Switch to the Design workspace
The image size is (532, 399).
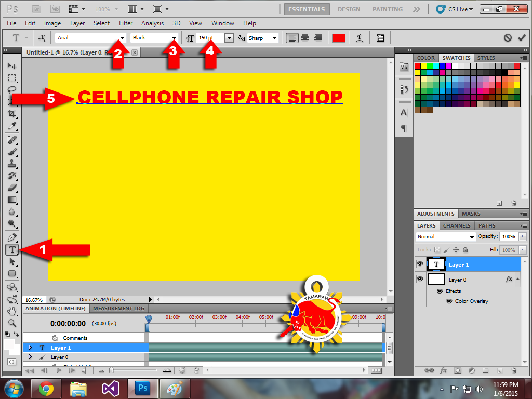[x=349, y=9]
